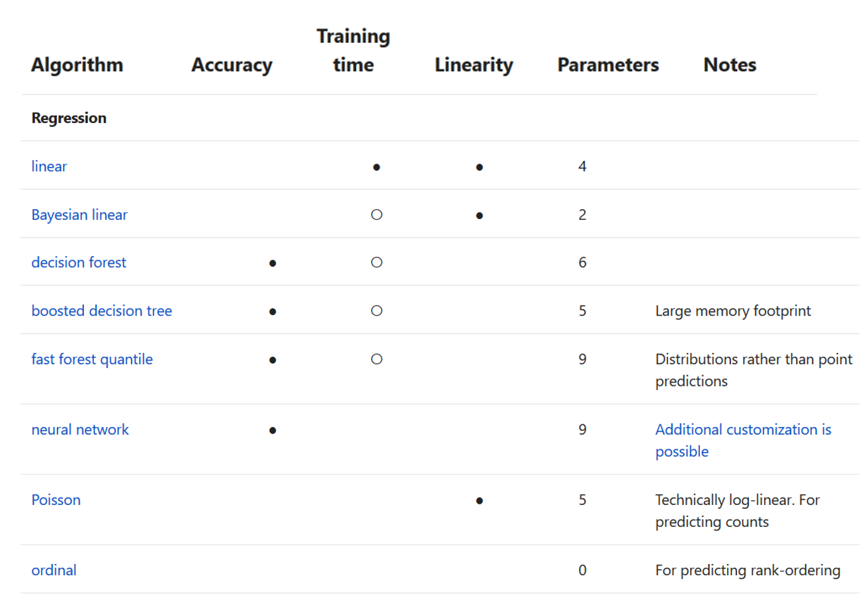Open the Bayesian linear link
The height and width of the screenshot is (601, 868).
click(x=79, y=214)
